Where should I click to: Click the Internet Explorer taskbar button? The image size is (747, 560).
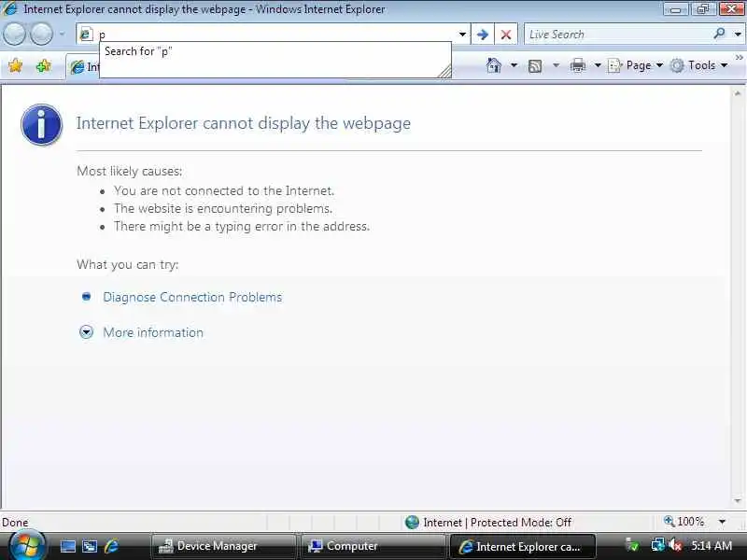pos(523,546)
